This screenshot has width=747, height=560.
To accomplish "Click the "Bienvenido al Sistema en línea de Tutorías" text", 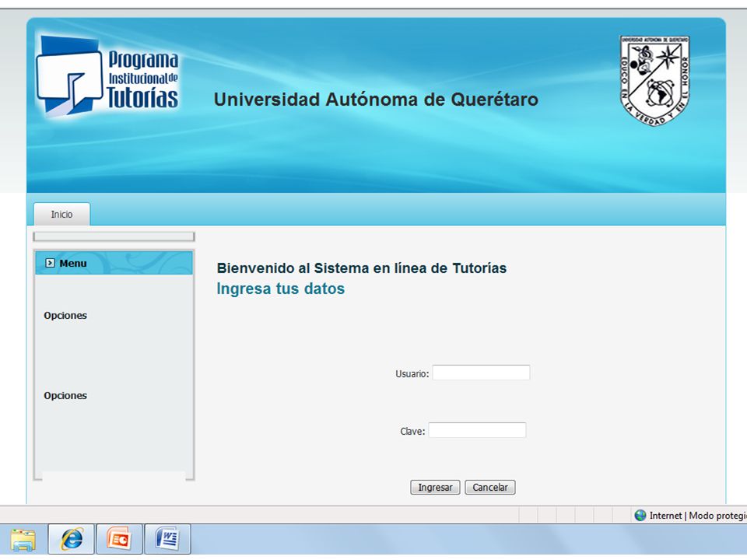I will coord(362,268).
